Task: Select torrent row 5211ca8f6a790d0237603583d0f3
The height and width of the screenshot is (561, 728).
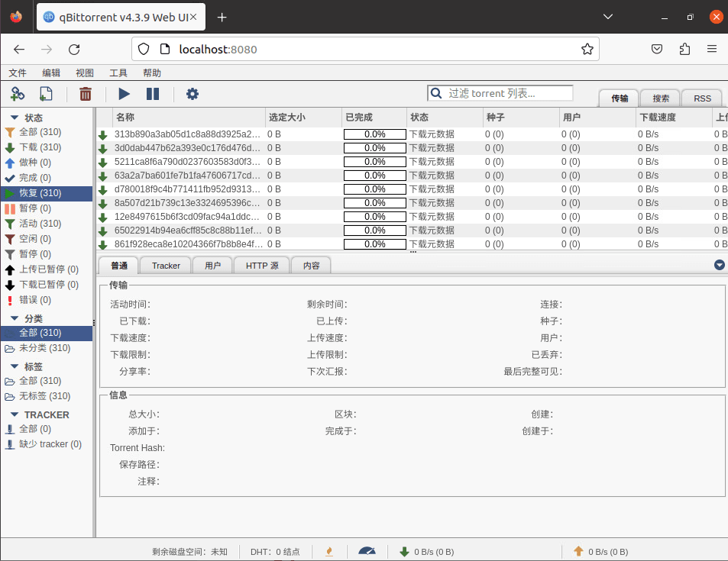Action: (x=413, y=162)
